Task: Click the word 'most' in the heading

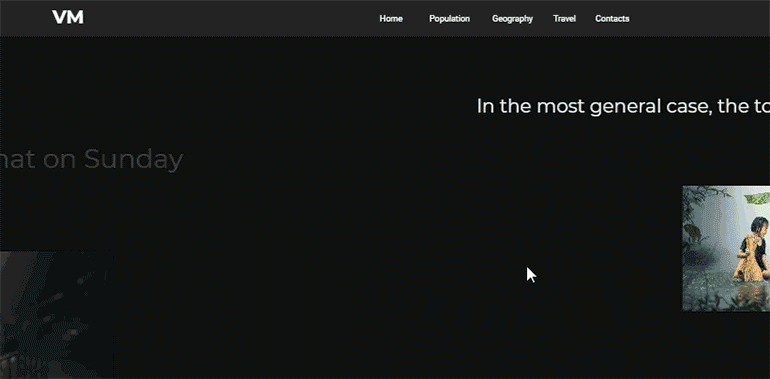Action: coord(560,107)
